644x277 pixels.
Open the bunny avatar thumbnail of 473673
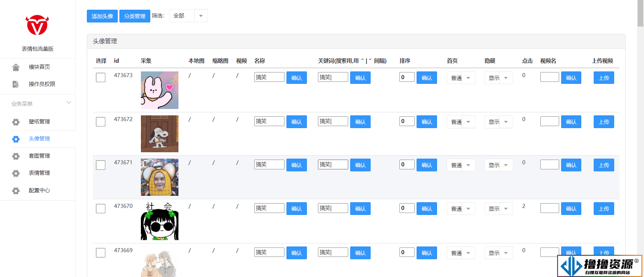[x=160, y=90]
